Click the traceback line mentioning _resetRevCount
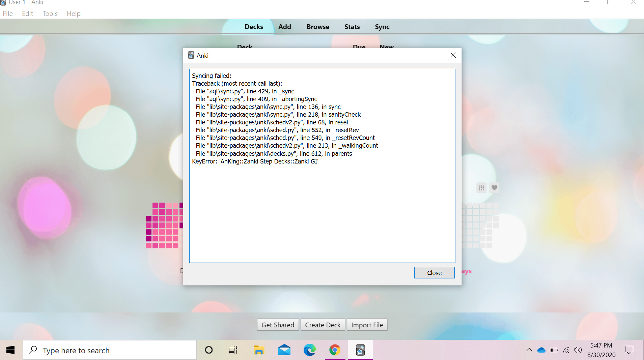The width and height of the screenshot is (644, 360). coord(285,138)
